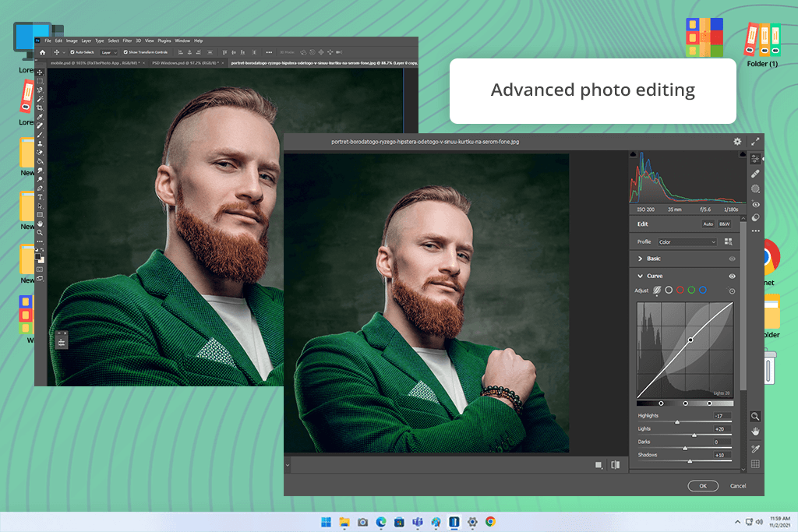Screen dimensions: 798x532
Task: Select the Zoom tool in Photoshop toolbox
Action: click(x=40, y=233)
